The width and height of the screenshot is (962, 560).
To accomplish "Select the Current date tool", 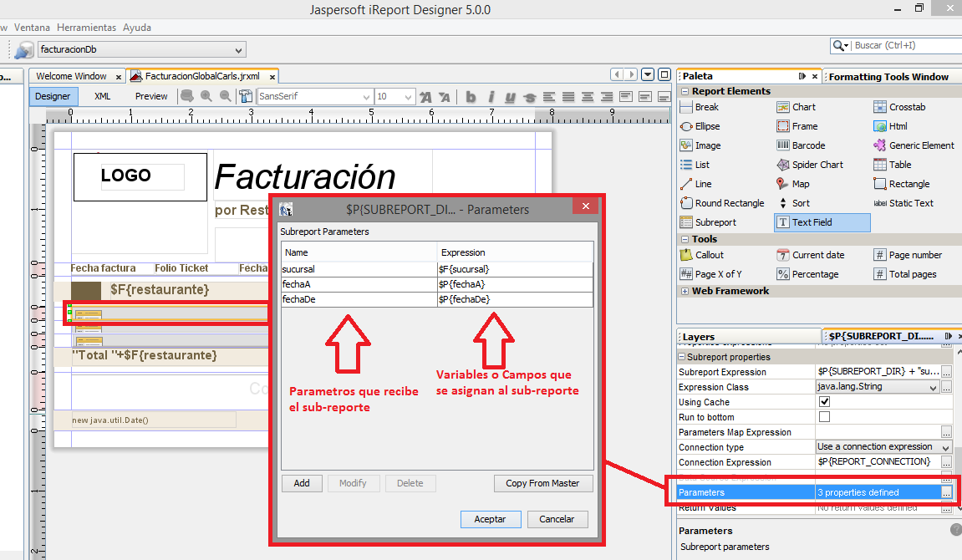I will click(817, 254).
